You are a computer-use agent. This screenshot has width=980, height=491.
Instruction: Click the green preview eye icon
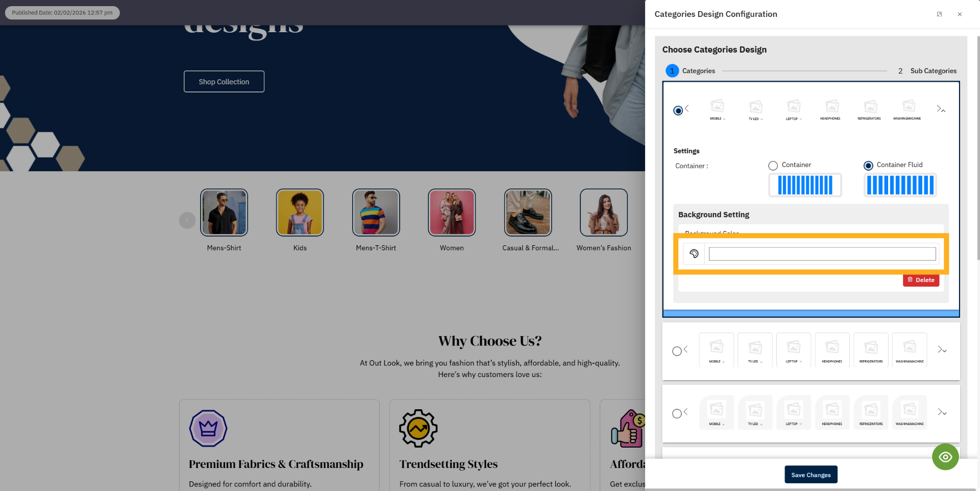point(945,457)
